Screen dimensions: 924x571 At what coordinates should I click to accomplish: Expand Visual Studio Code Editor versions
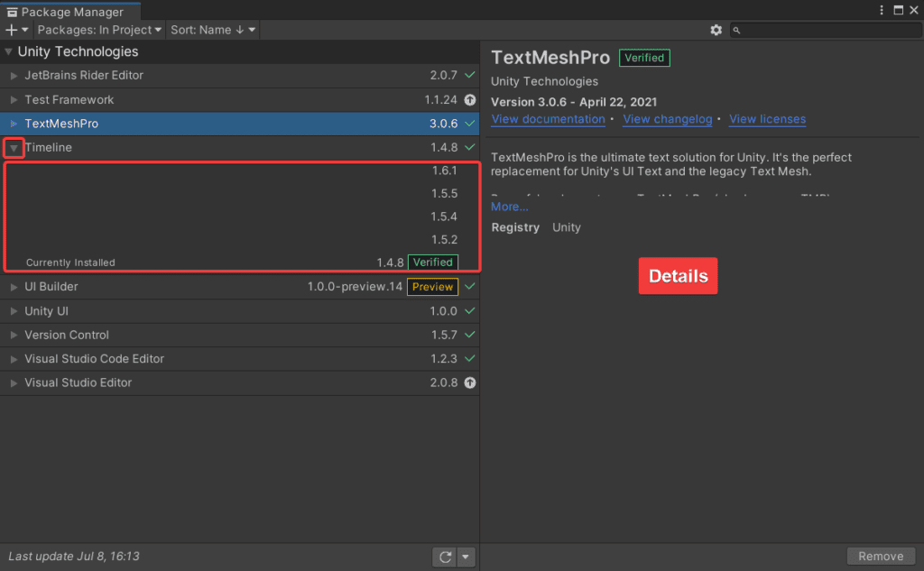pyautogui.click(x=14, y=359)
